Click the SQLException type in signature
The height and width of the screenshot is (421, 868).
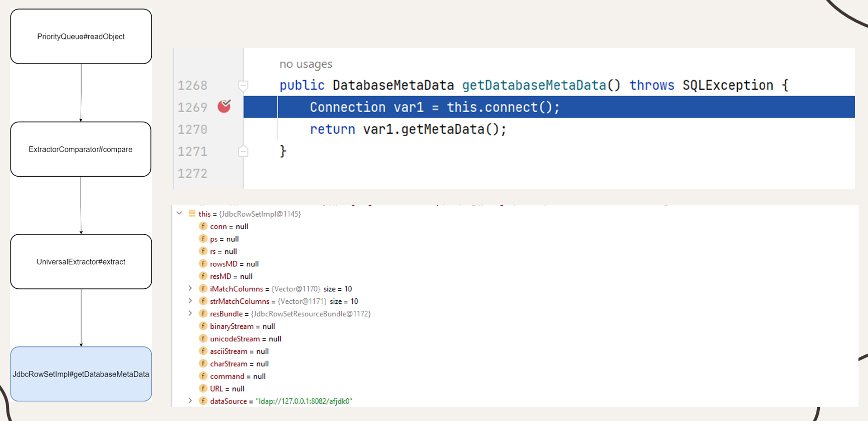click(728, 85)
